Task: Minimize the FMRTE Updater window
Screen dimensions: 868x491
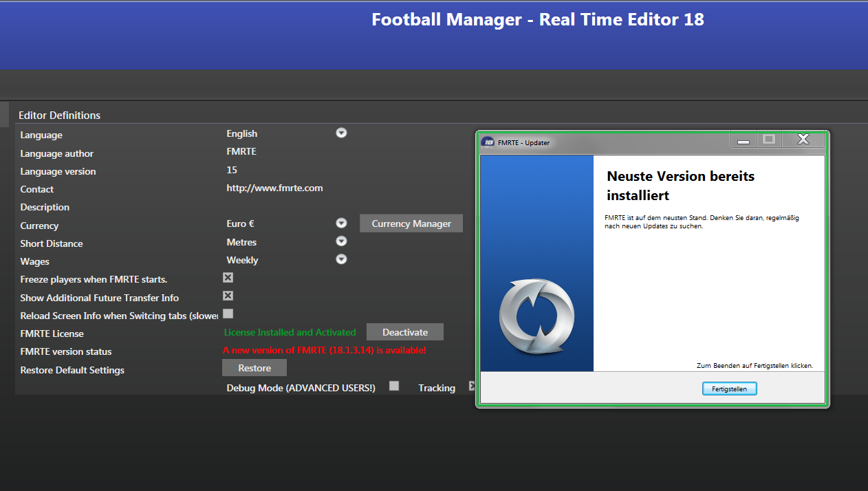Action: point(743,140)
